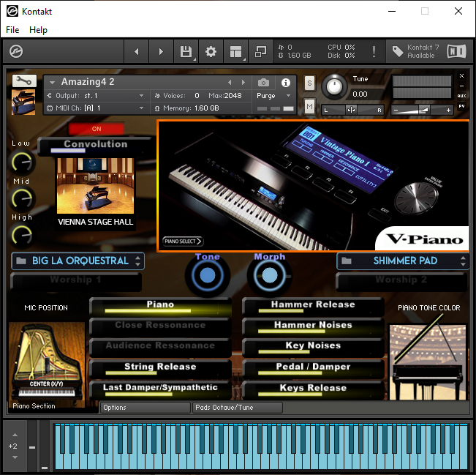
Task: Toggle PV button in instrument header
Action: (x=461, y=106)
